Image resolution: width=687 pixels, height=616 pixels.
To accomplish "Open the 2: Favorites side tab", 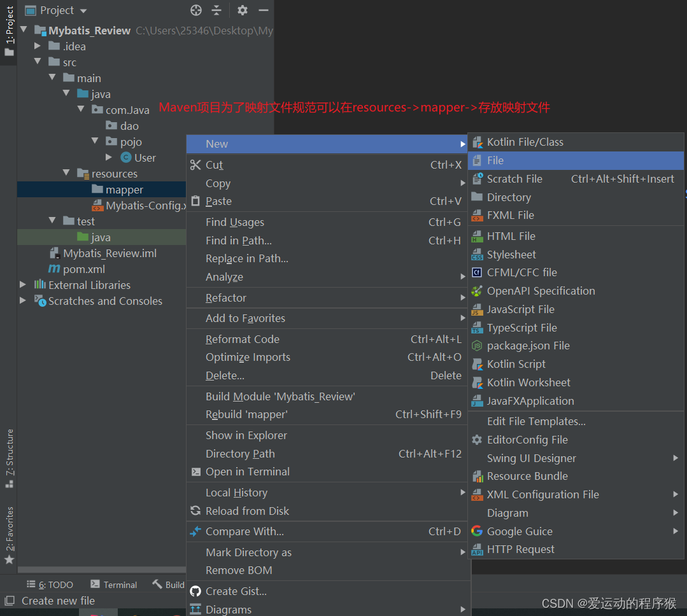I will (9, 535).
